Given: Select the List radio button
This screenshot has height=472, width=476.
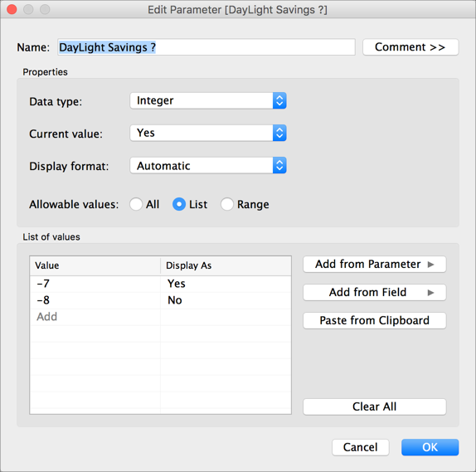Looking at the screenshot, I should (179, 204).
